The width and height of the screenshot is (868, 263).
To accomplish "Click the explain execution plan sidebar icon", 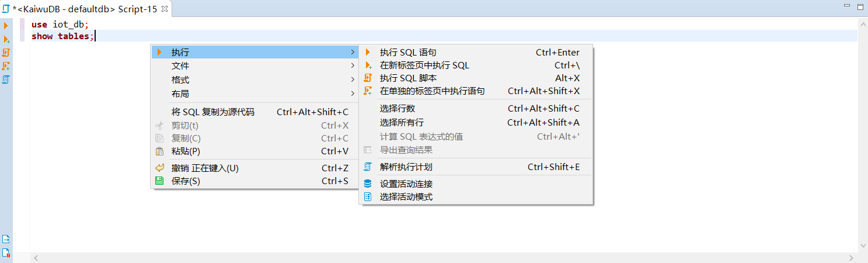I will (x=6, y=79).
